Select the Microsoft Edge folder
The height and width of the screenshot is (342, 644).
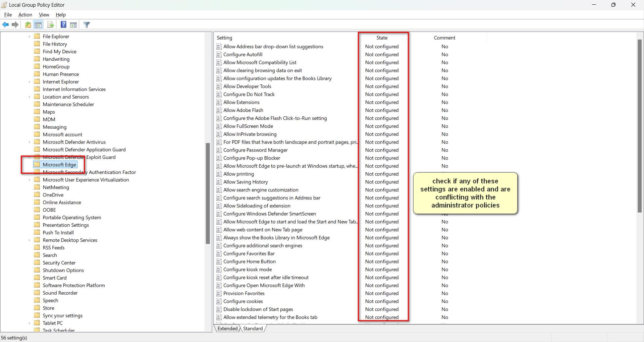coord(59,165)
